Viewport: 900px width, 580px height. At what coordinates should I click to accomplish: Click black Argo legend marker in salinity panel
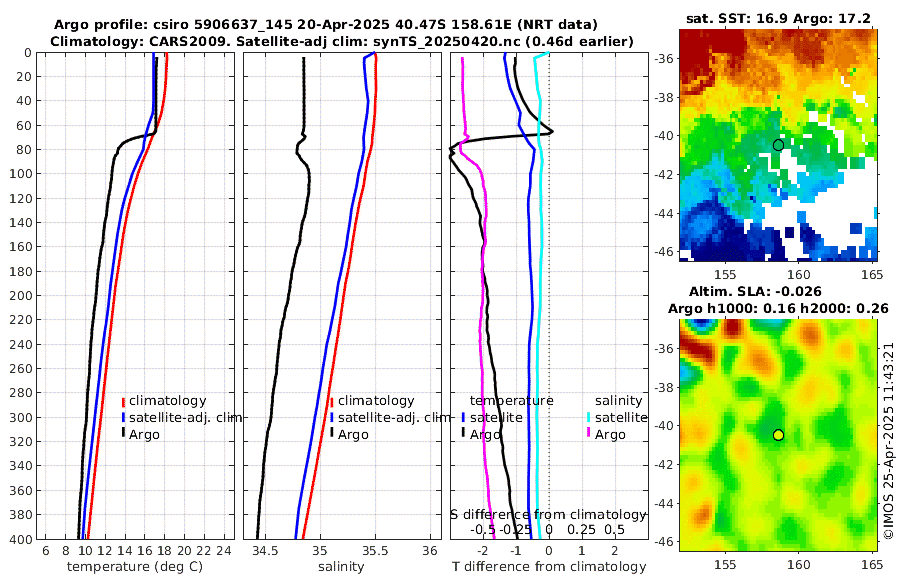[x=331, y=434]
